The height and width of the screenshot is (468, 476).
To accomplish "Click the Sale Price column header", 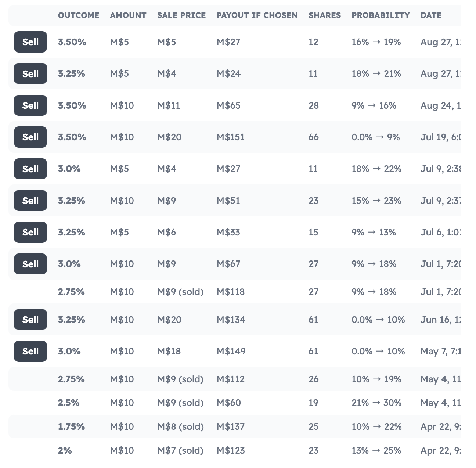I will [x=181, y=15].
